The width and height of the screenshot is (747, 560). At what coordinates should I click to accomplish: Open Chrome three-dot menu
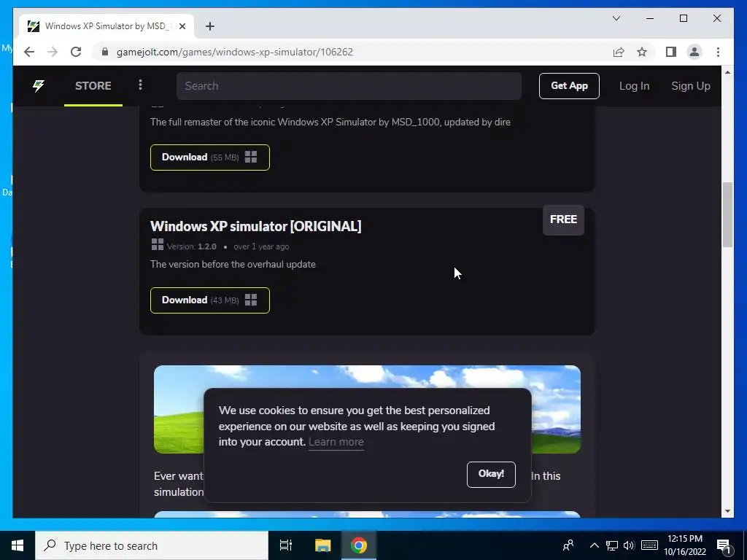coord(718,52)
